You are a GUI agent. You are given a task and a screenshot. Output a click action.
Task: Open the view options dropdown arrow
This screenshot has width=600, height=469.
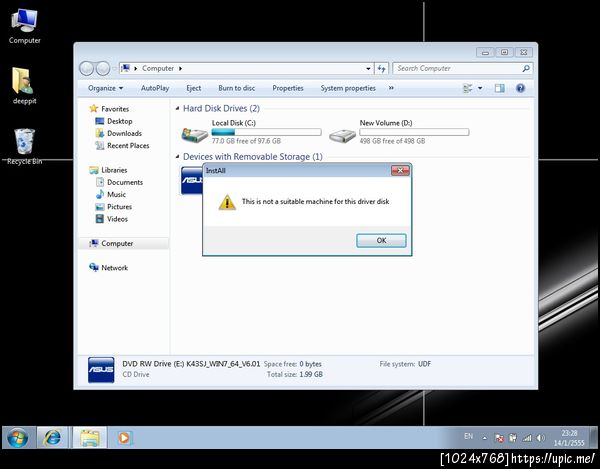(x=480, y=88)
